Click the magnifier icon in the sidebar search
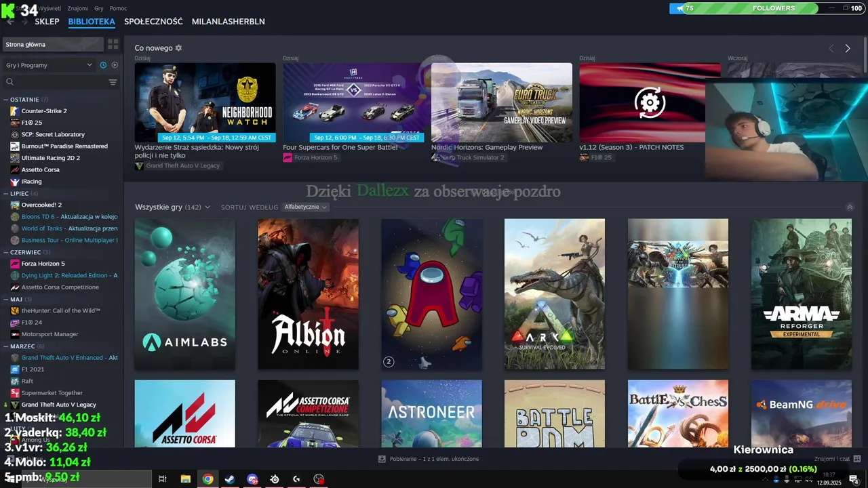868x488 pixels. click(x=9, y=82)
